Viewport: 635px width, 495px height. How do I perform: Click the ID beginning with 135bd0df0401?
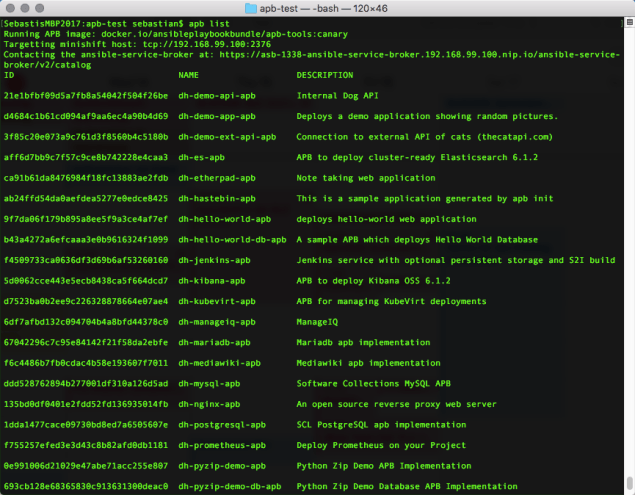(86, 404)
